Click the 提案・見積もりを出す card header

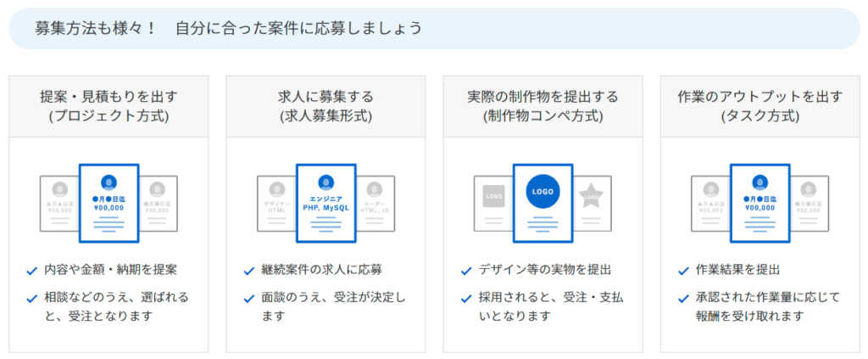[x=108, y=106]
